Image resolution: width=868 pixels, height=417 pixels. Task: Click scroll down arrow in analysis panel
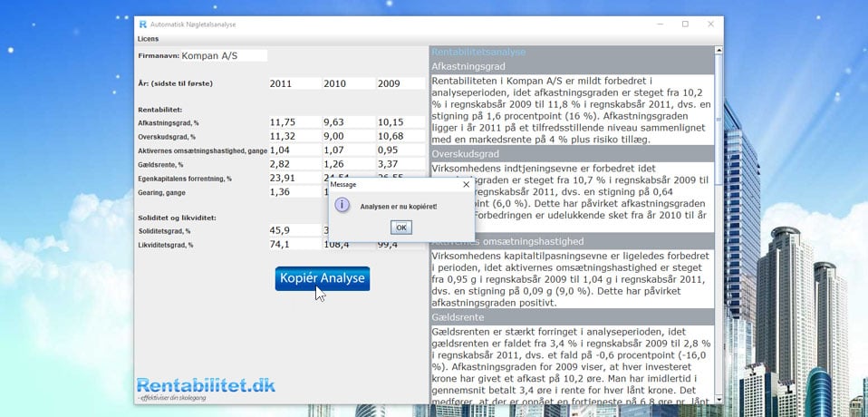(719, 399)
